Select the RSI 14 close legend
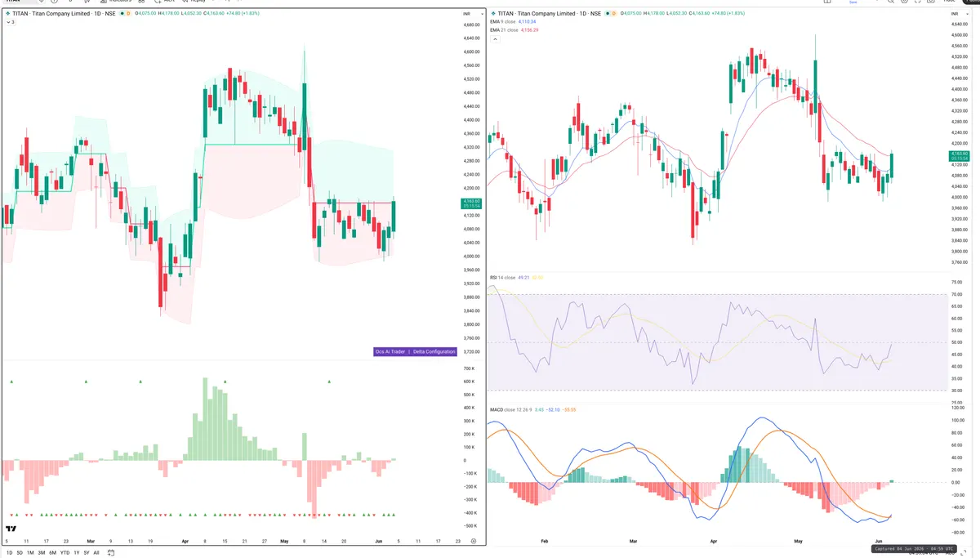 pyautogui.click(x=502, y=278)
